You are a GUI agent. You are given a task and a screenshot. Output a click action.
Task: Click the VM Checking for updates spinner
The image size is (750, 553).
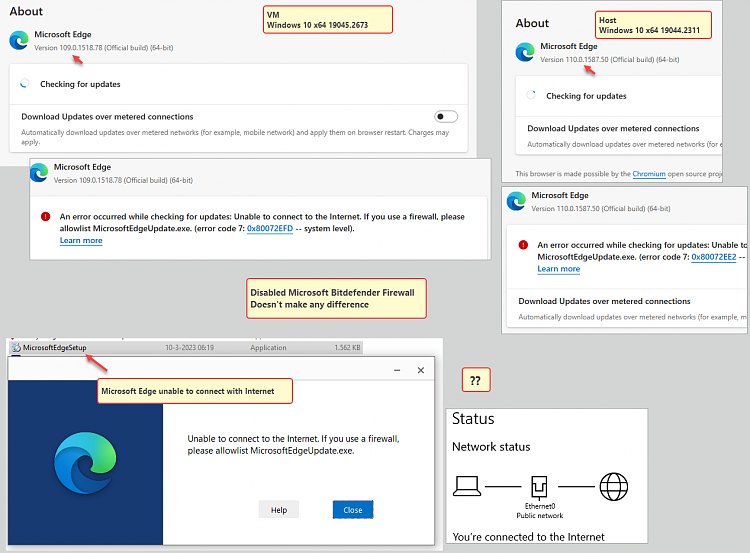pyautogui.click(x=25, y=84)
